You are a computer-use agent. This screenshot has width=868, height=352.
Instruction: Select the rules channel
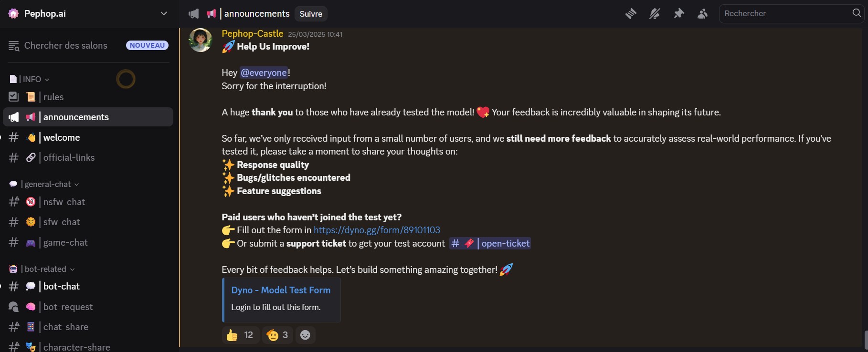[x=53, y=97]
